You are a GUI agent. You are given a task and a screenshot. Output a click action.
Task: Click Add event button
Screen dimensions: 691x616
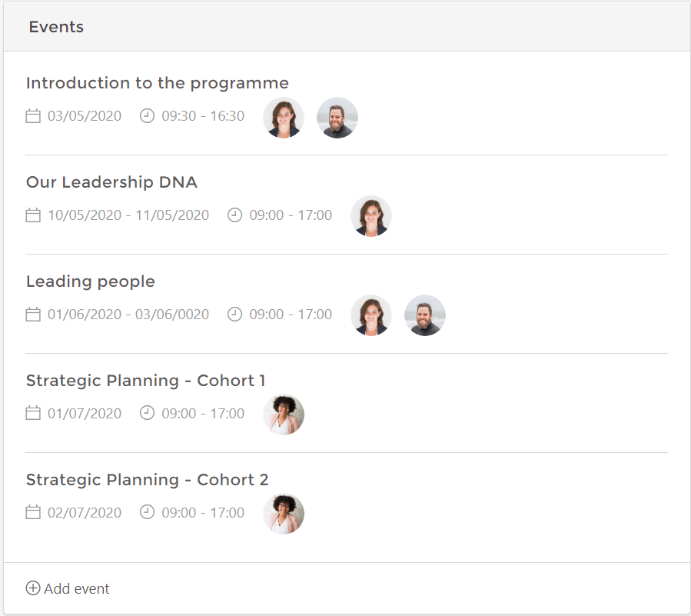(68, 588)
